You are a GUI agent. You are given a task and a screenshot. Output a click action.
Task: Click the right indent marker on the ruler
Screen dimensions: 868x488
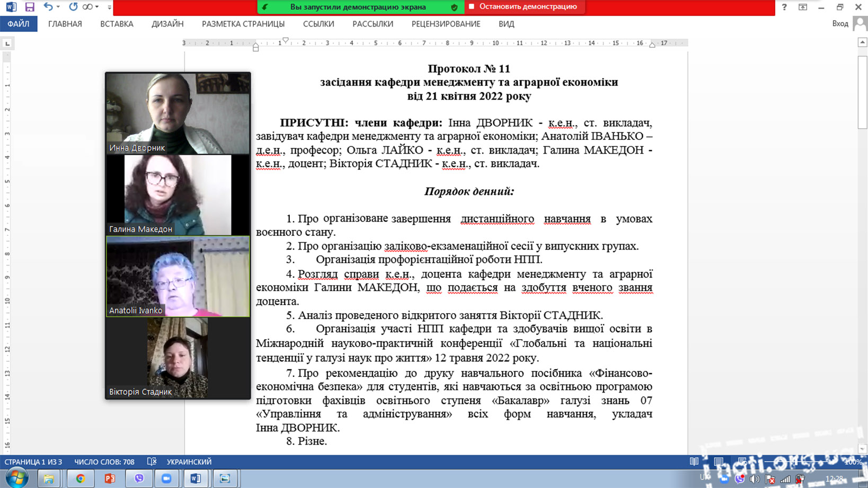pyautogui.click(x=652, y=45)
